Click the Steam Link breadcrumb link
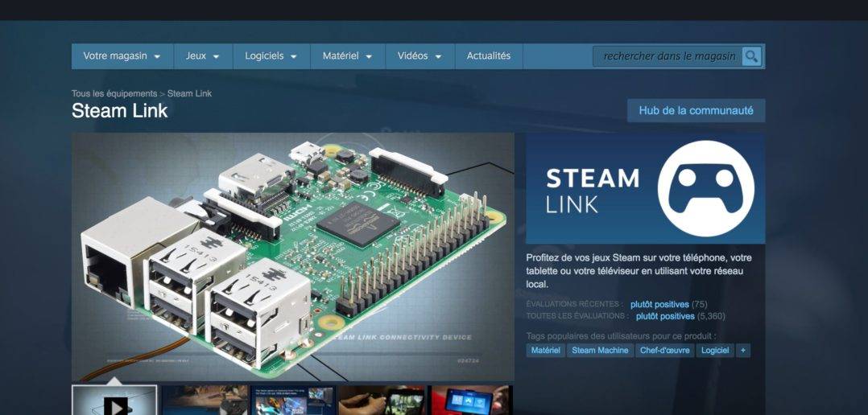The width and height of the screenshot is (868, 415). [189, 94]
